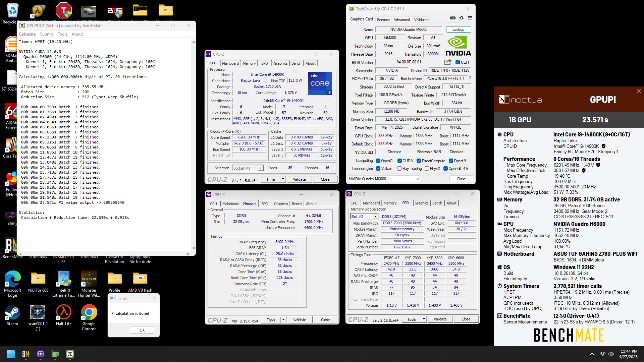Open the Half-Life desktop shortcut
644x362 pixels.
[x=63, y=315]
